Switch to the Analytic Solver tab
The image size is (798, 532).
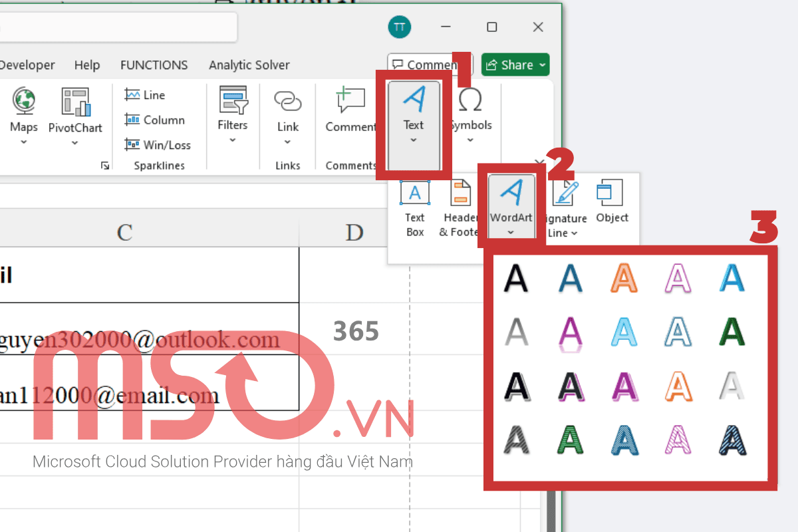pyautogui.click(x=249, y=65)
